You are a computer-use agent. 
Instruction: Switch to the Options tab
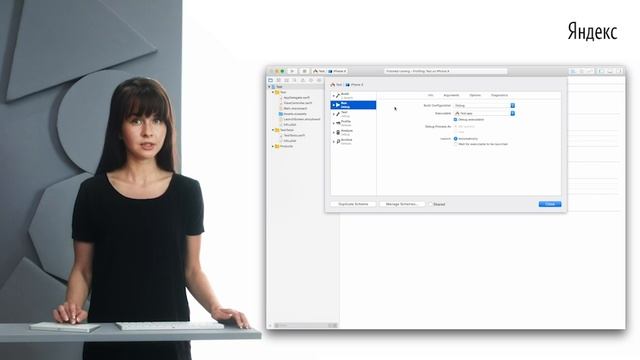pos(475,95)
